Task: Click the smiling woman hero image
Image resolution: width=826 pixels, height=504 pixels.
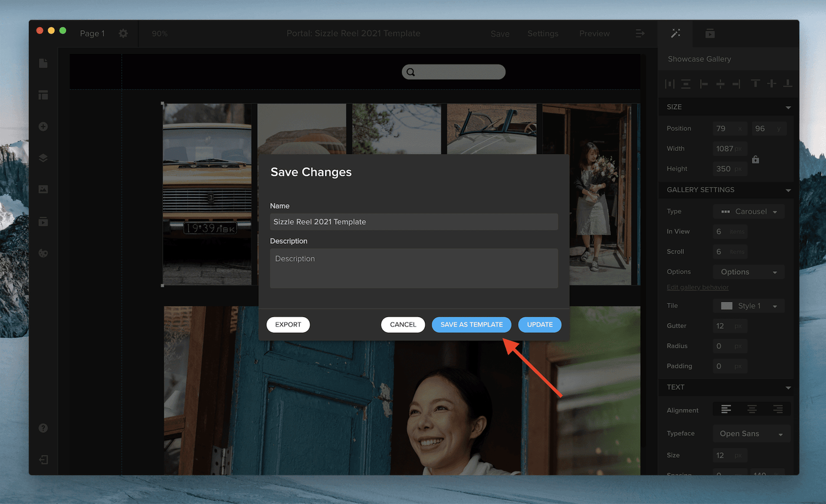Action: pos(402,390)
